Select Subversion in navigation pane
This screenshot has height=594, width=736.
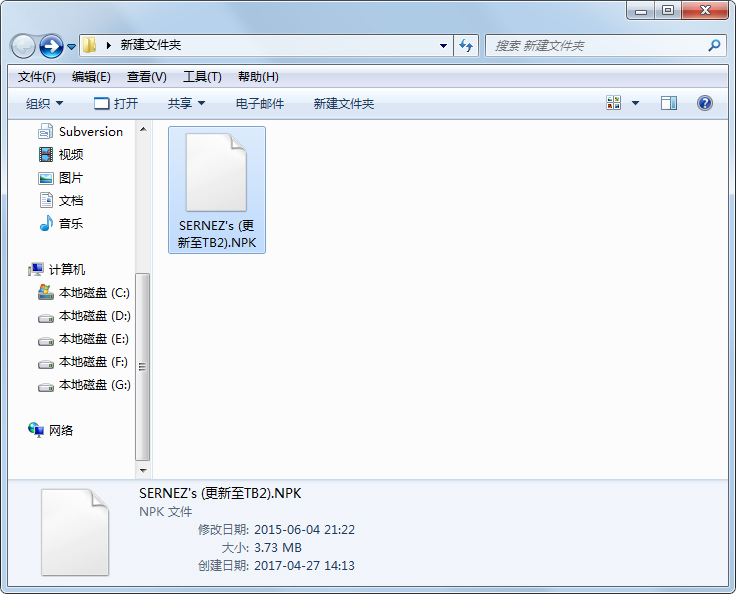tap(80, 131)
